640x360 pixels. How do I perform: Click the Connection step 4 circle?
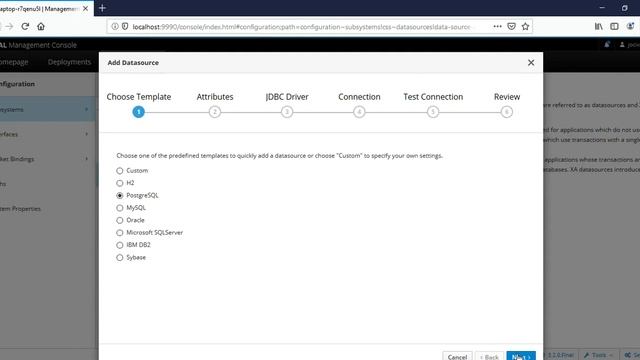coord(359,112)
